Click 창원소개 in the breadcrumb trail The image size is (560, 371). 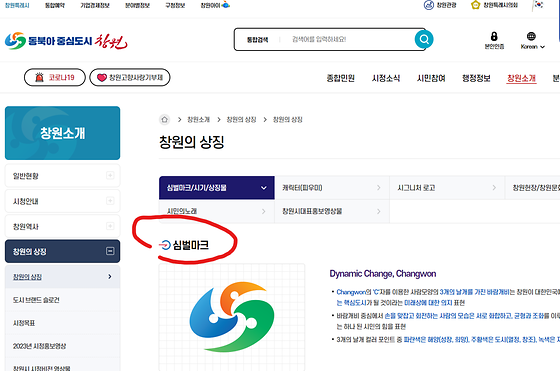(x=199, y=120)
